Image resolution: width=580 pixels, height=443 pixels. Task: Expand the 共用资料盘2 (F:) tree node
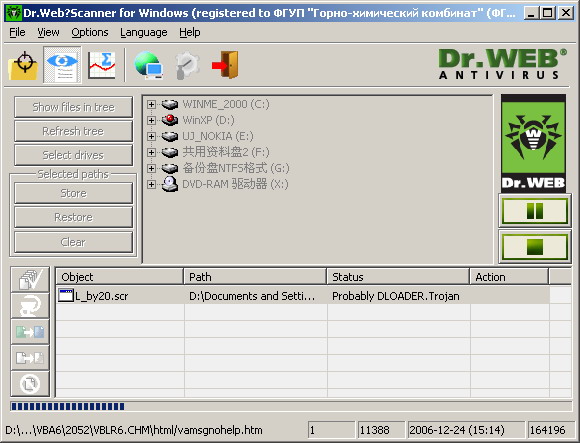[x=151, y=152]
